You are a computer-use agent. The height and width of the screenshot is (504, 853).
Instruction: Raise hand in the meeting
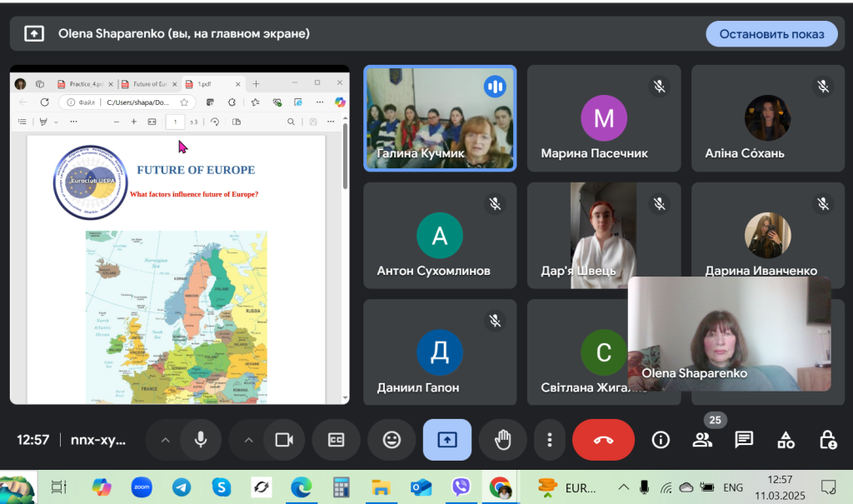502,440
